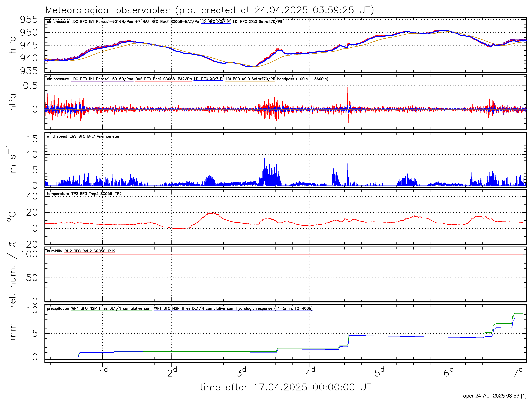Click the '0.5' tick on bandpass axis
The height and width of the screenshot is (404, 532).
[30, 86]
